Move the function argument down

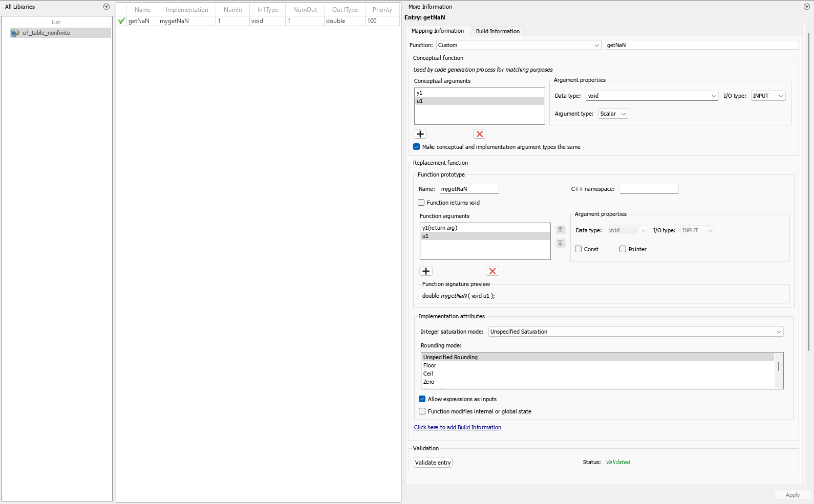561,243
